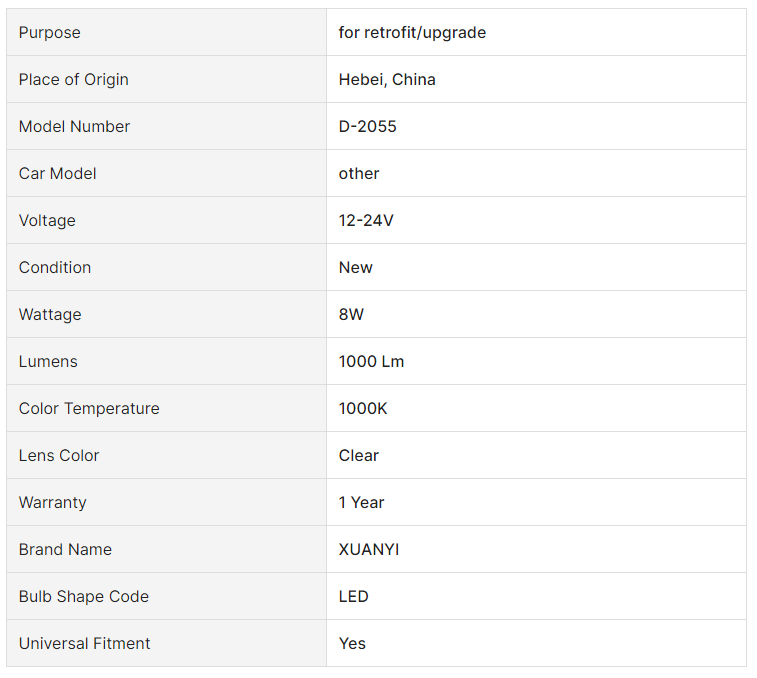
Task: Click the '1 Year' warranty value
Action: coord(362,502)
